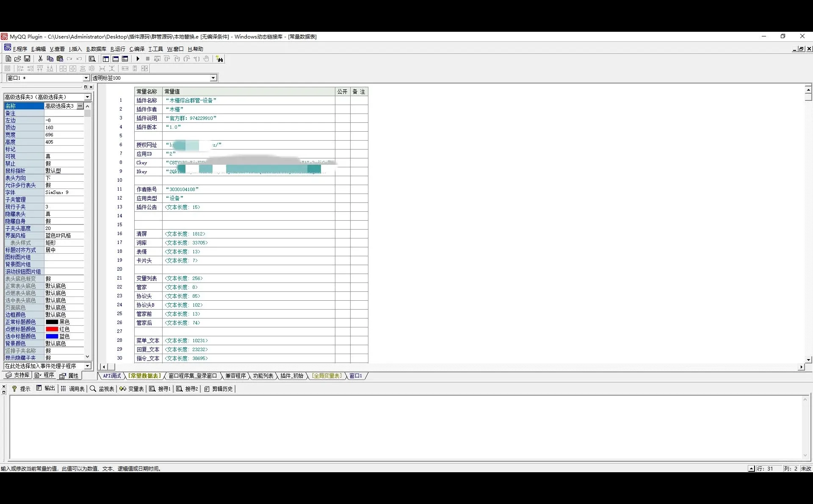Expand the 窗口1 combo box dropdown
This screenshot has height=504, width=813.
point(86,78)
